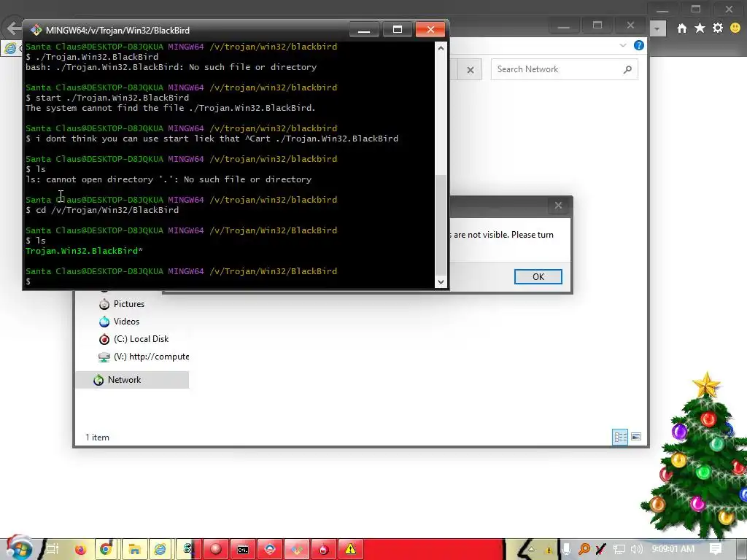Close the MINGW64 terminal window

(430, 29)
